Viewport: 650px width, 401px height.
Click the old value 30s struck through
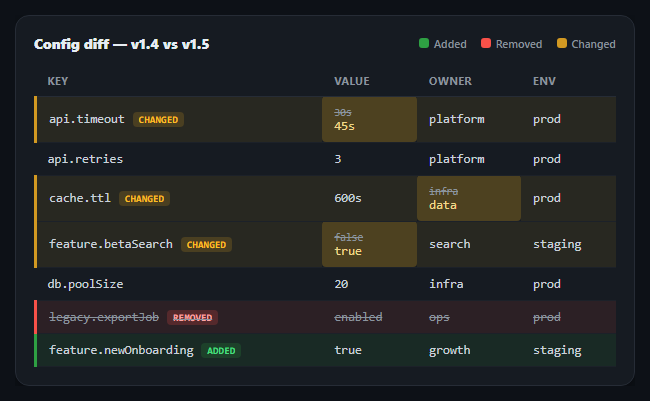[x=343, y=112]
